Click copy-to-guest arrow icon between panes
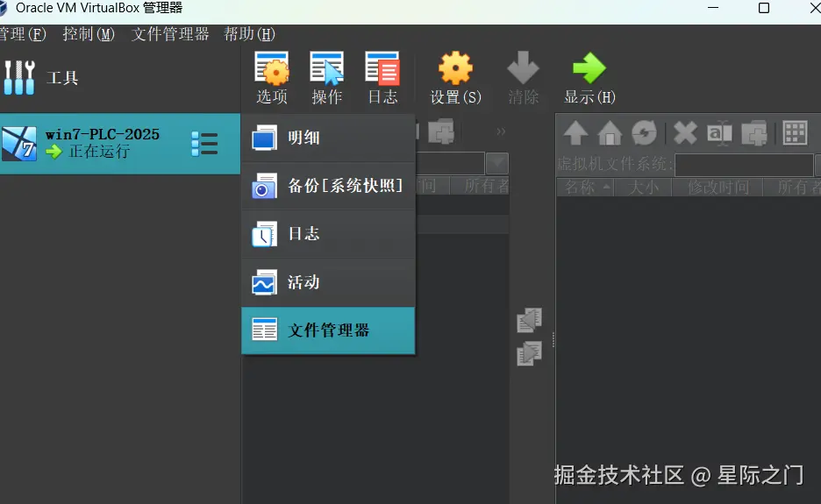The height and width of the screenshot is (504, 821). pyautogui.click(x=529, y=353)
